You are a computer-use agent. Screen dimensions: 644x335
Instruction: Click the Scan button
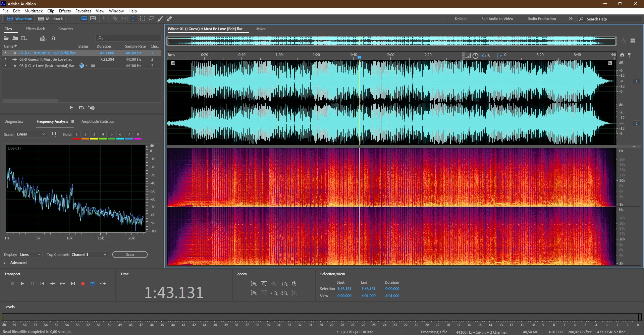pos(130,255)
